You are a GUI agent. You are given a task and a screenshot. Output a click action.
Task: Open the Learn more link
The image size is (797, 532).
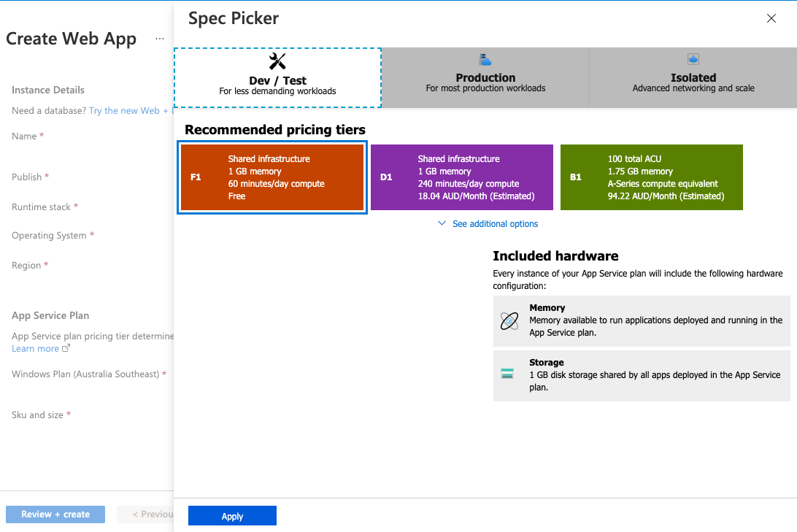tap(35, 349)
